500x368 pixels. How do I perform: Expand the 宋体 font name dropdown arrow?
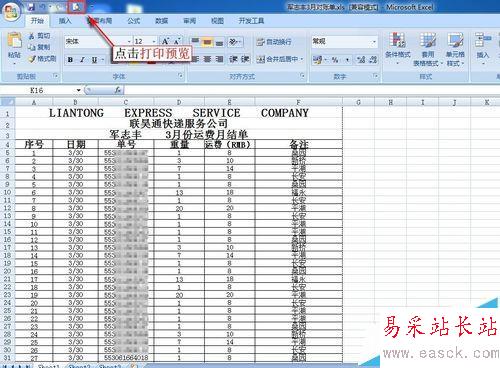pos(129,41)
